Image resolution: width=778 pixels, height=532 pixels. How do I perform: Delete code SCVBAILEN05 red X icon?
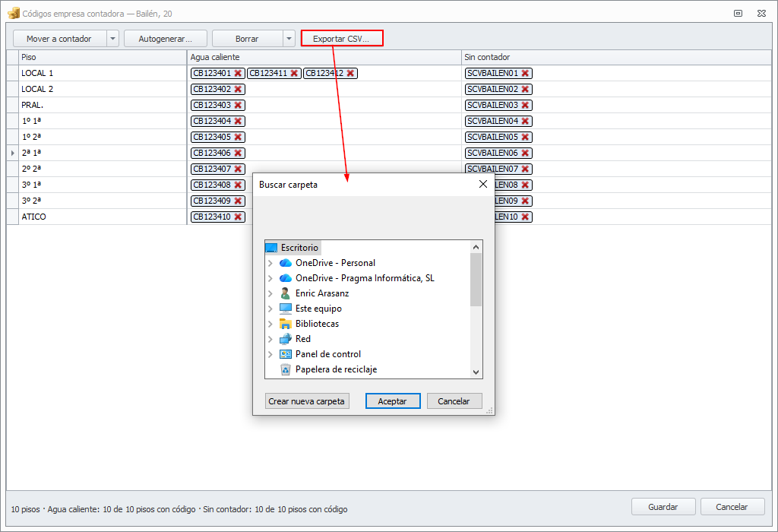(525, 137)
